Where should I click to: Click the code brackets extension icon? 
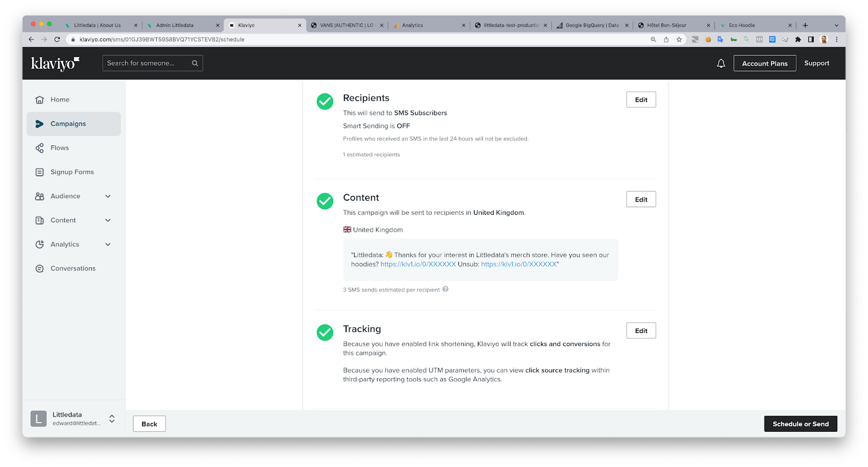(759, 40)
